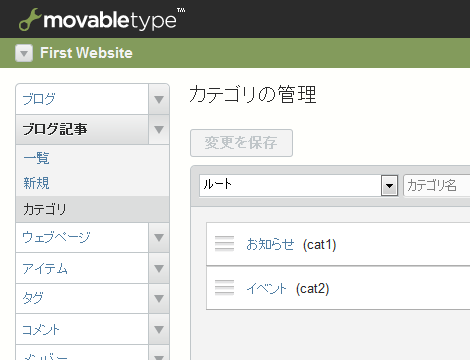Open the First Website link
Viewport: 470px width, 360px height.
pyautogui.click(x=86, y=53)
